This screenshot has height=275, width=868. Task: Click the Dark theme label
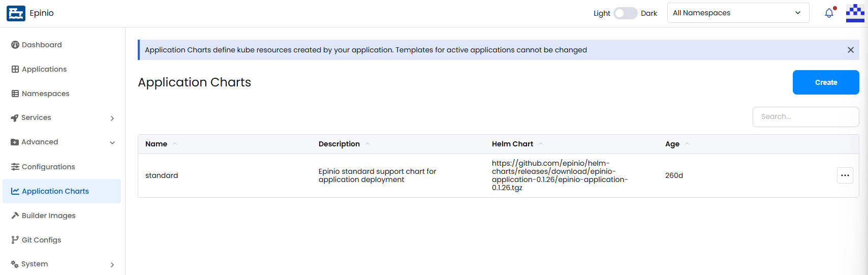(649, 13)
